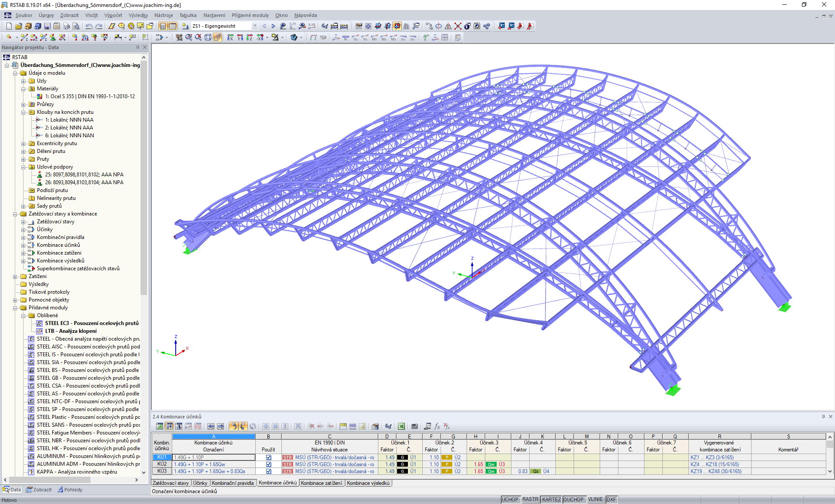Export the combinations table to Excel

(x=401, y=427)
